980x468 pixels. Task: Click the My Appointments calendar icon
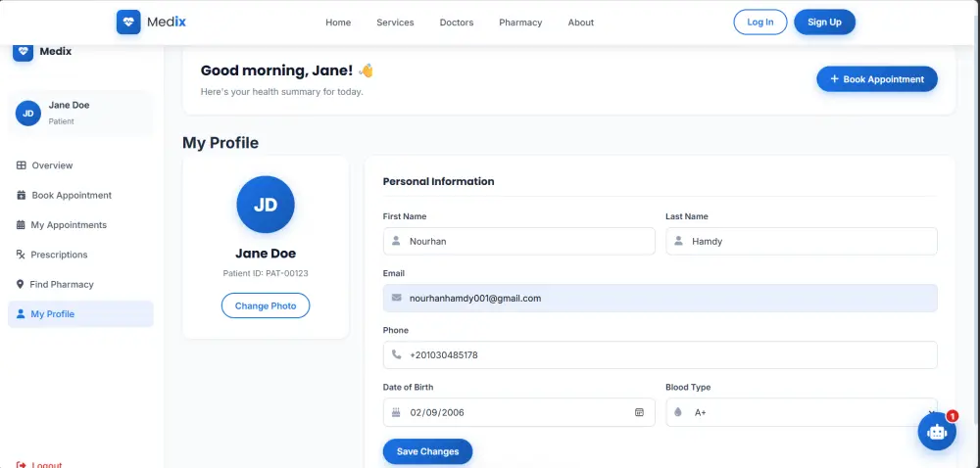coord(21,224)
